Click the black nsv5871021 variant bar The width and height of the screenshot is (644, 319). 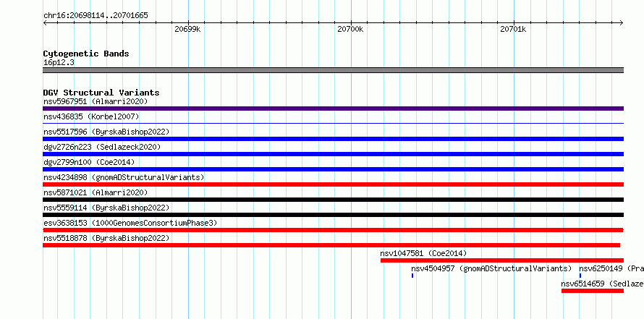pos(333,200)
